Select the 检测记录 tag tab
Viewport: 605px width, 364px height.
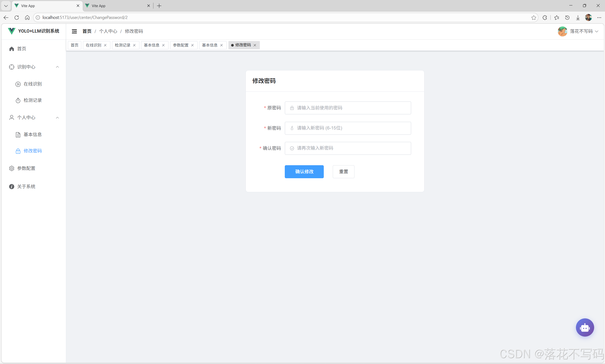123,45
